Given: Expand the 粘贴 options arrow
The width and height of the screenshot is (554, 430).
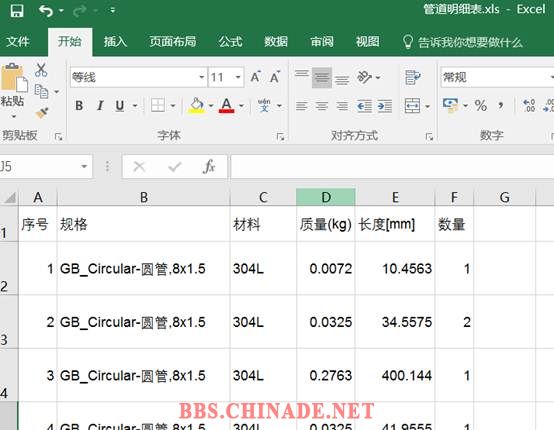Looking at the screenshot, I should click(x=13, y=117).
